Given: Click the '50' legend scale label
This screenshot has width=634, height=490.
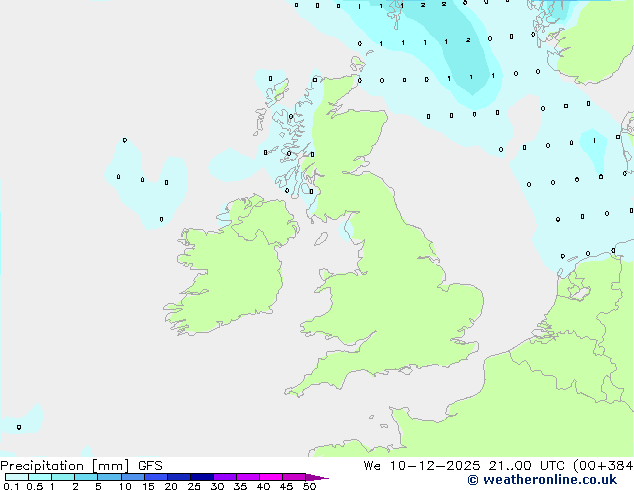Looking at the screenshot, I should pos(309,486).
